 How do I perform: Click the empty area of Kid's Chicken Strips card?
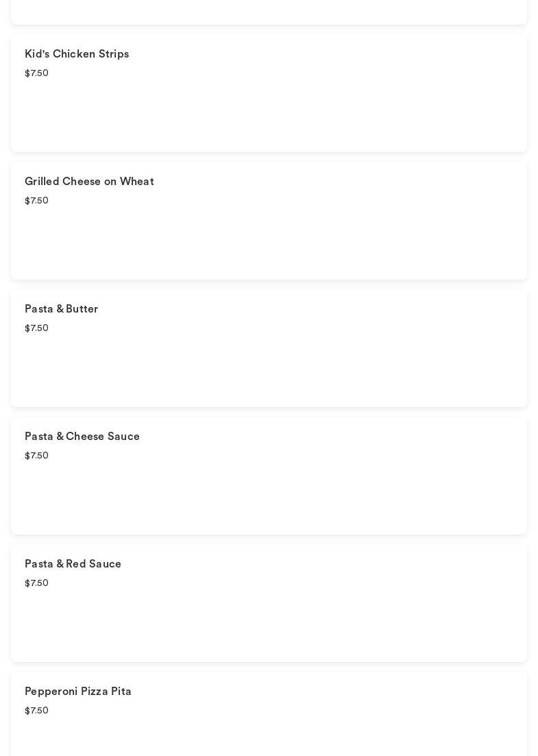coord(269,116)
